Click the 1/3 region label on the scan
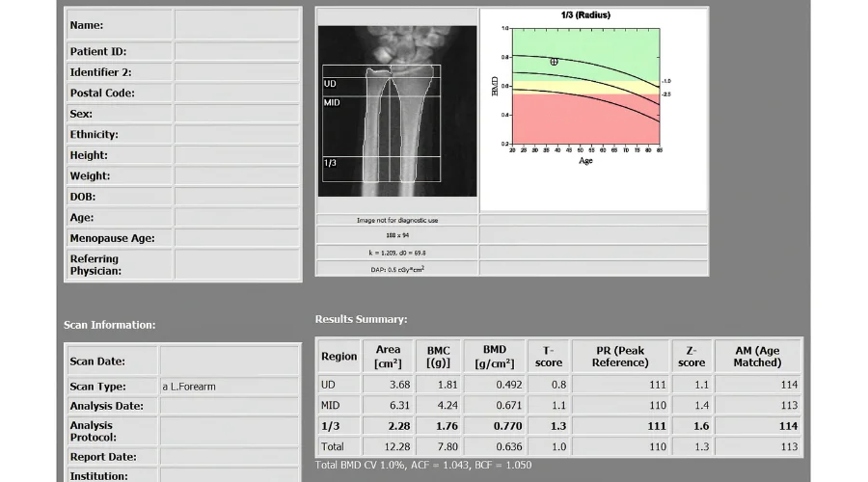Viewport: 868px width, 482px height. pos(330,163)
